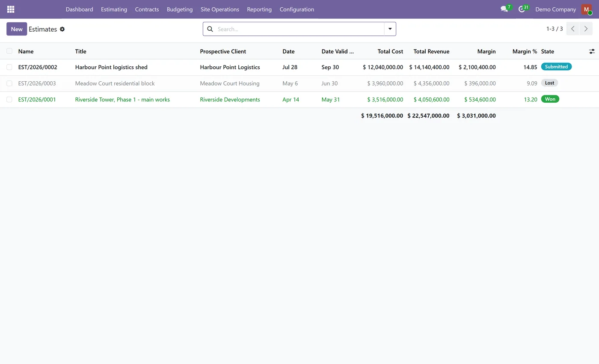Toggle the select-all records checkbox
The height and width of the screenshot is (364, 599).
tap(9, 51)
